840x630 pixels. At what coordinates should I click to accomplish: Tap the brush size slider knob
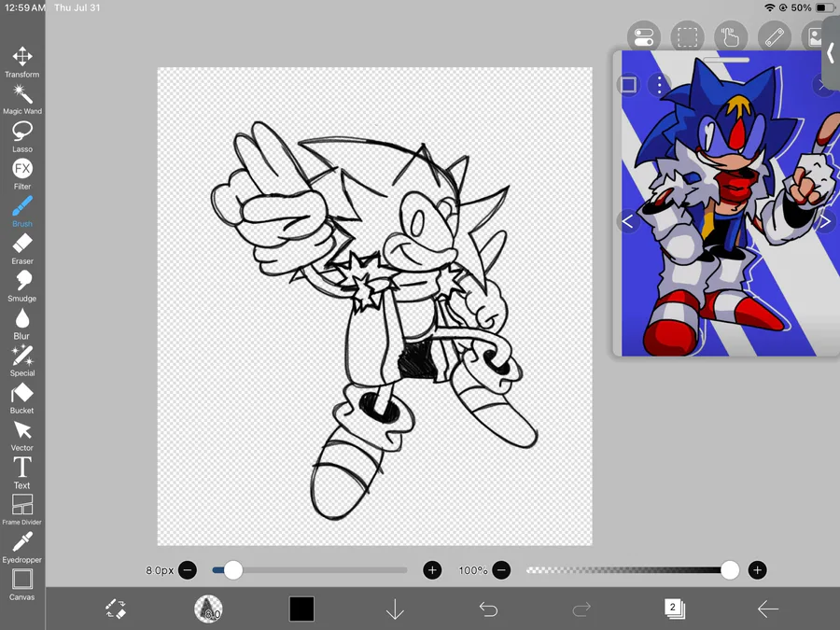click(x=233, y=570)
